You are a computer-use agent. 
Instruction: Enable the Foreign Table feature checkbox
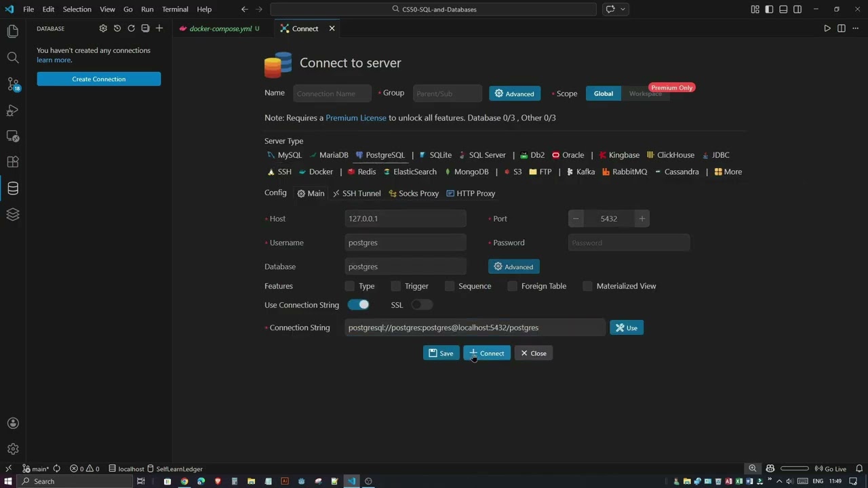[x=512, y=286]
